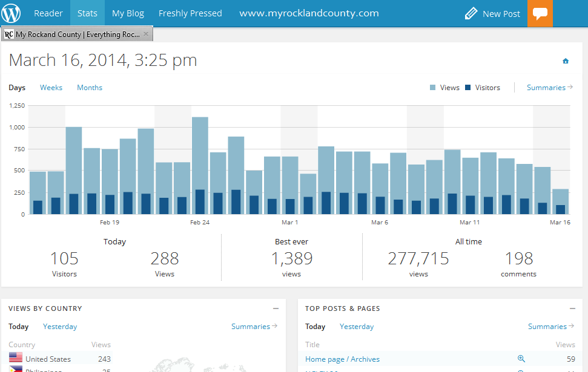Close the My Rockland County tab
The width and height of the screenshot is (588, 372).
click(x=146, y=34)
